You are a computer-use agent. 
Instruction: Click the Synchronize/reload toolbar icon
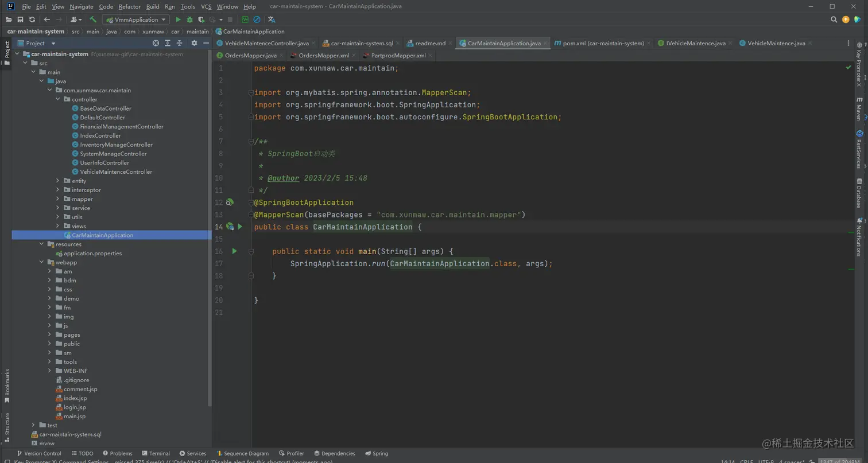click(x=32, y=20)
